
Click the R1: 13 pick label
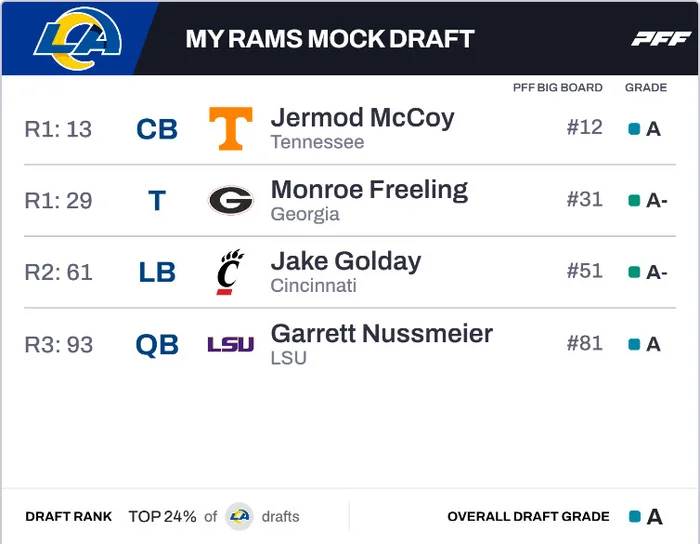(x=58, y=129)
